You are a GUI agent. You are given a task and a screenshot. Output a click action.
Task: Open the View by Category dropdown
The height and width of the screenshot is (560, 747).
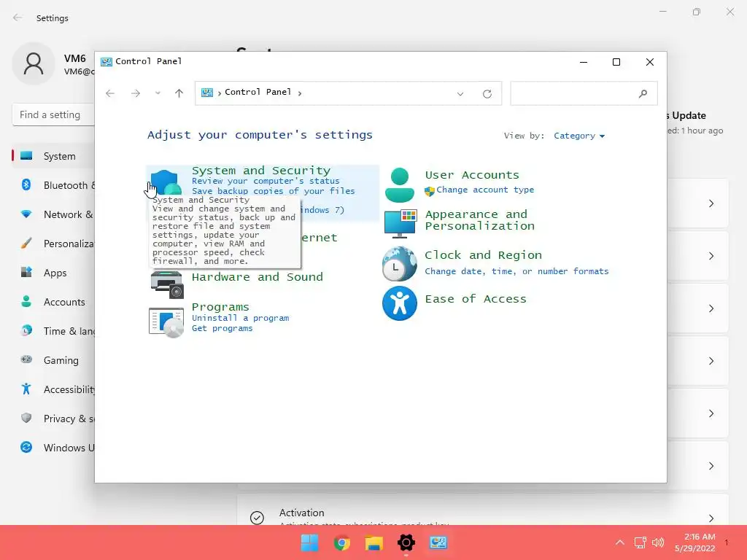pyautogui.click(x=578, y=136)
